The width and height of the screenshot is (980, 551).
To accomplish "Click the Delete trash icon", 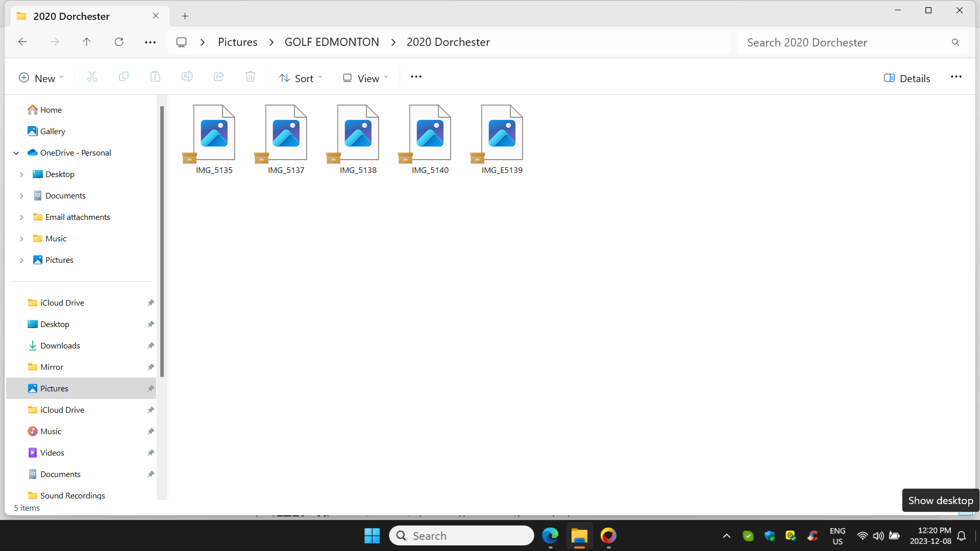I will (250, 77).
